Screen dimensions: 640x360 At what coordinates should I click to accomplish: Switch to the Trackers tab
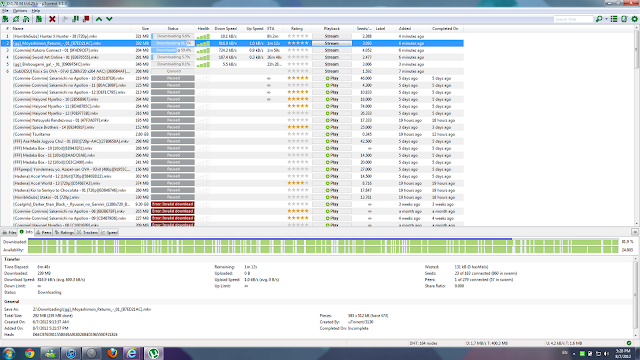[x=87, y=232]
